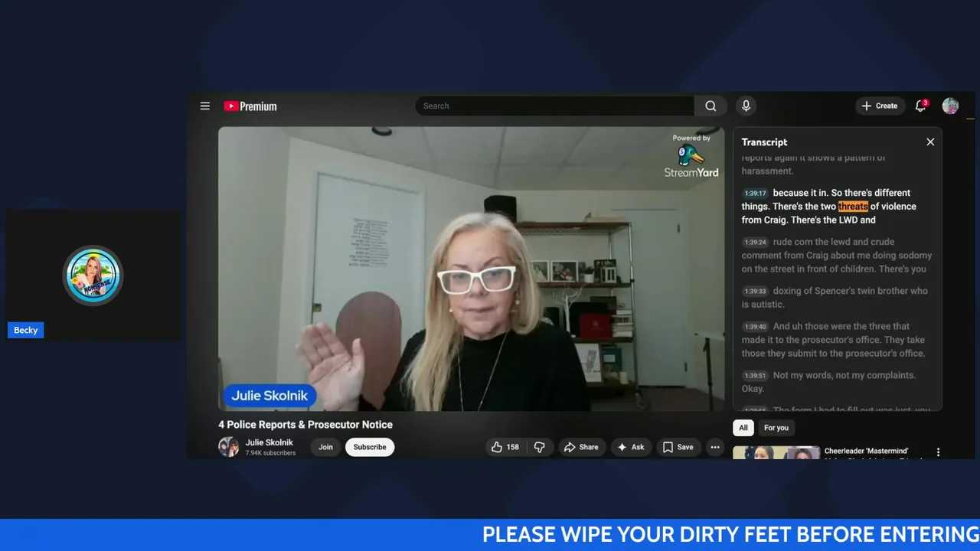980x551 pixels.
Task: Dislike the video with thumbs down
Action: 540,447
